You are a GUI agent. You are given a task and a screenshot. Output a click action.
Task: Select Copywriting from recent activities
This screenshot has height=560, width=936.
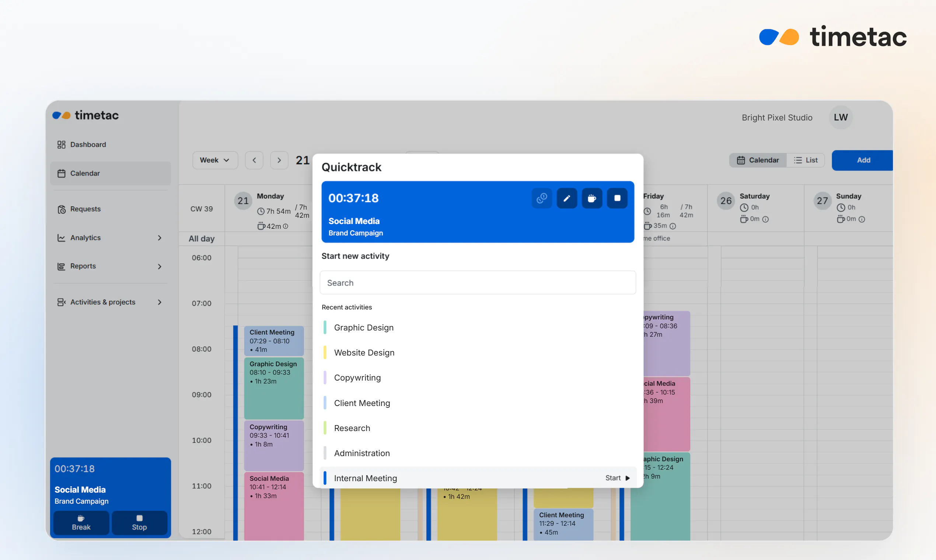pyautogui.click(x=478, y=378)
